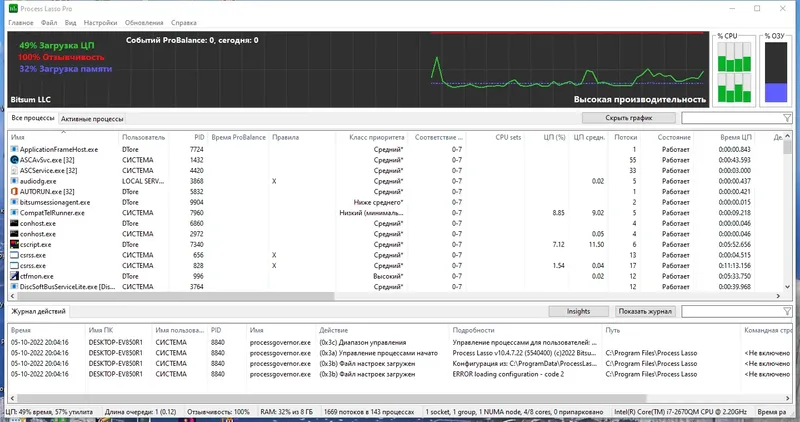Image resolution: width=800 pixels, height=422 pixels.
Task: Click the 1669 потоков в 143 процессах status
Action: pyautogui.click(x=369, y=412)
